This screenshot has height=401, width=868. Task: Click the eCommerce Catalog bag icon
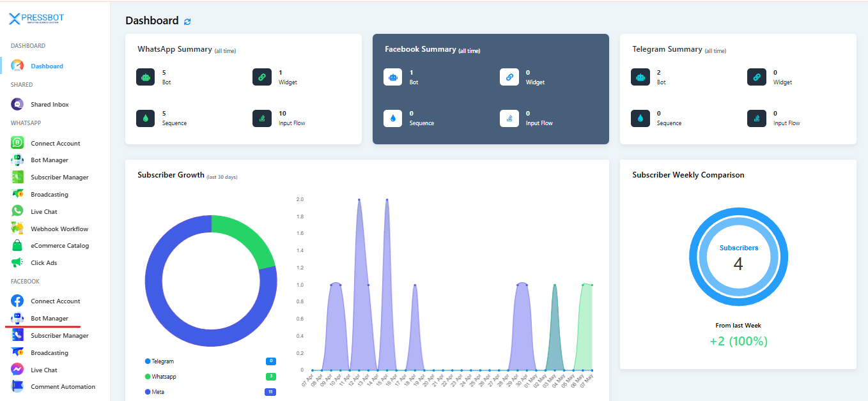17,245
